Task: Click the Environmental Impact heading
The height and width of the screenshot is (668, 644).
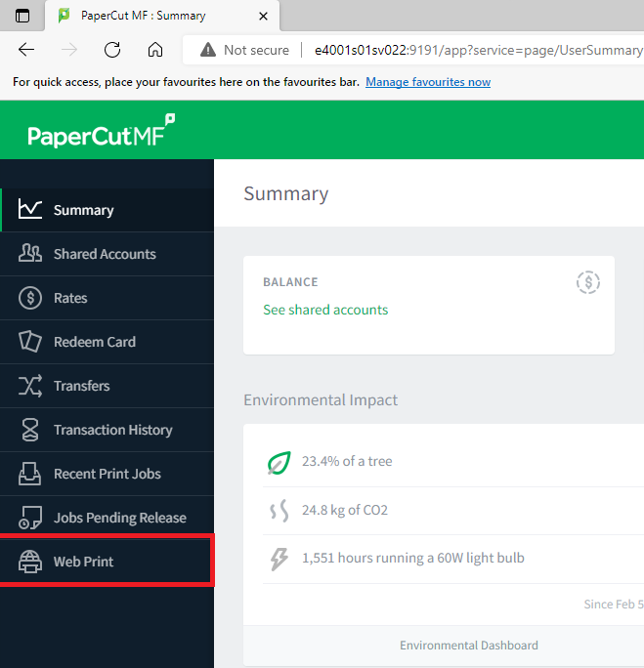Action: 321,400
